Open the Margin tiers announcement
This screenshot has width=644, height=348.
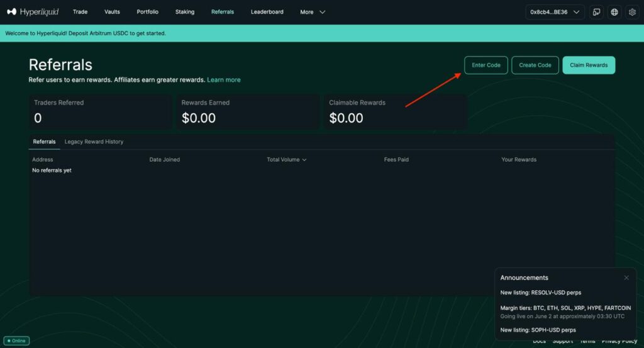pyautogui.click(x=565, y=312)
